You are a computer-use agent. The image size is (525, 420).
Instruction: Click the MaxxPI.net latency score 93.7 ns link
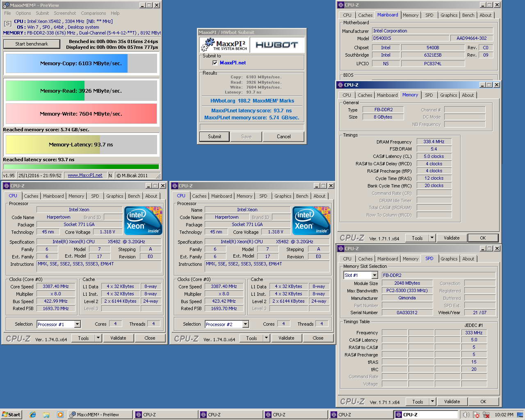click(251, 111)
